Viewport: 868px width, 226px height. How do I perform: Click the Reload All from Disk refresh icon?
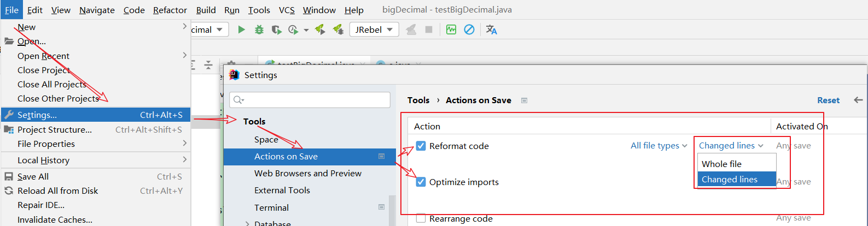[x=9, y=191]
